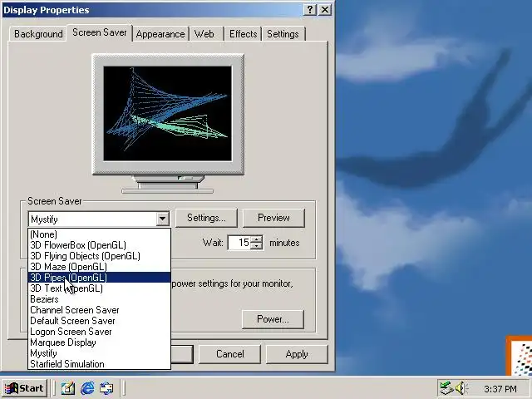The image size is (532, 399).
Task: Go to the Web tab
Action: 204,34
